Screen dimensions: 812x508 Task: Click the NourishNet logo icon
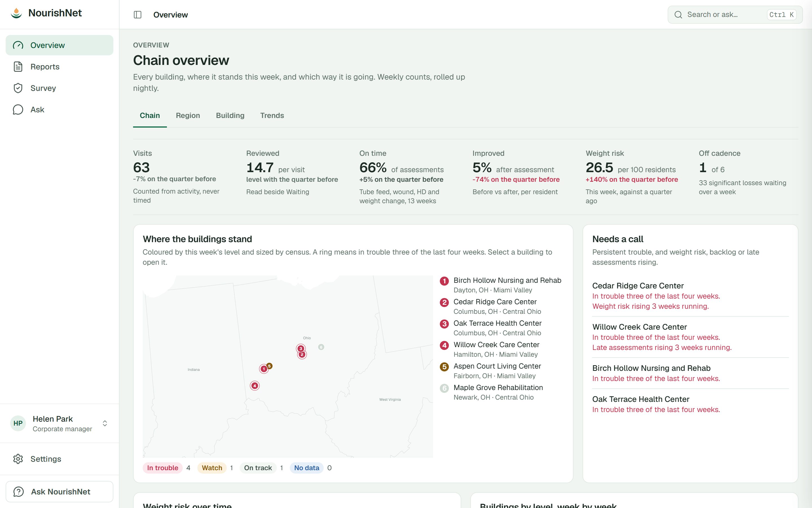pyautogui.click(x=16, y=13)
